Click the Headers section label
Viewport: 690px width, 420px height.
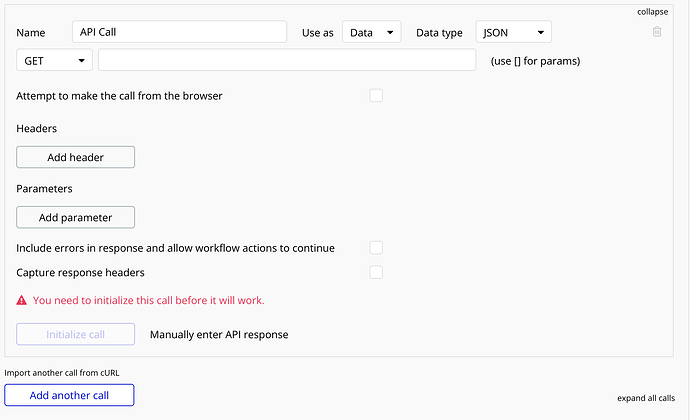click(x=37, y=129)
